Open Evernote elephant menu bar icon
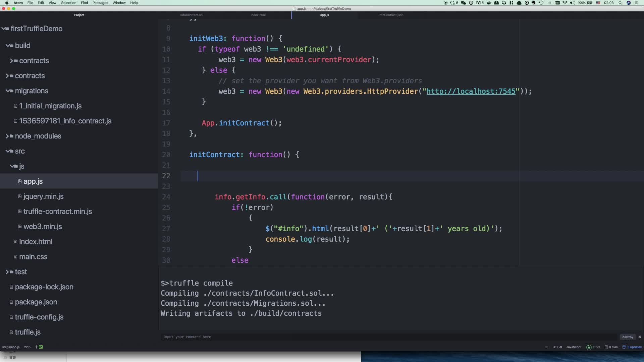The image size is (644, 362). [533, 3]
